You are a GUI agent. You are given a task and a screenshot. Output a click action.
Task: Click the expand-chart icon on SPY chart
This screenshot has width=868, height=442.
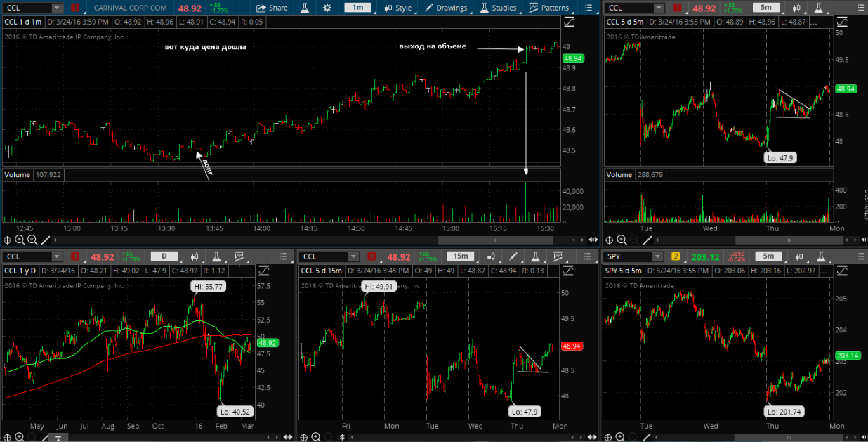841,271
